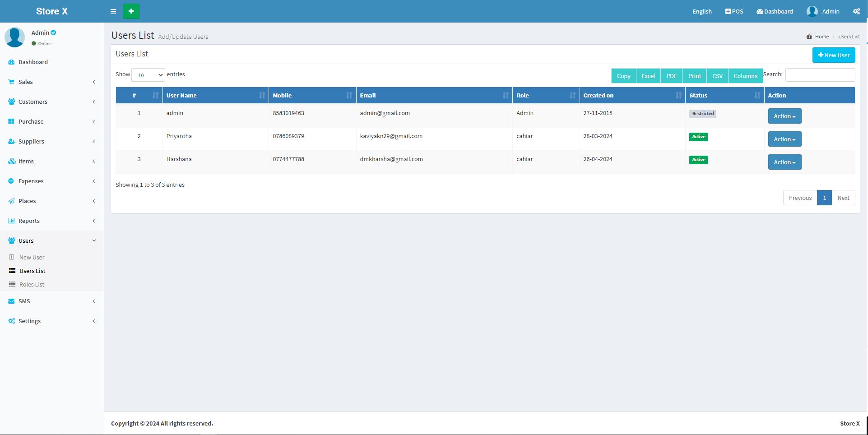Sort table by User Name column
Screen dimensions: 868x435
pyautogui.click(x=215, y=96)
